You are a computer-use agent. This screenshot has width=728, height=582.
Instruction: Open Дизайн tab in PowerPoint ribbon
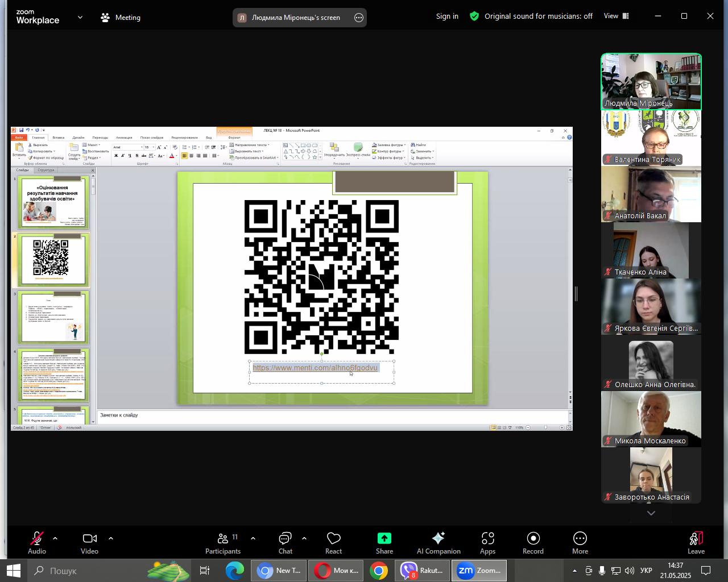pyautogui.click(x=78, y=138)
